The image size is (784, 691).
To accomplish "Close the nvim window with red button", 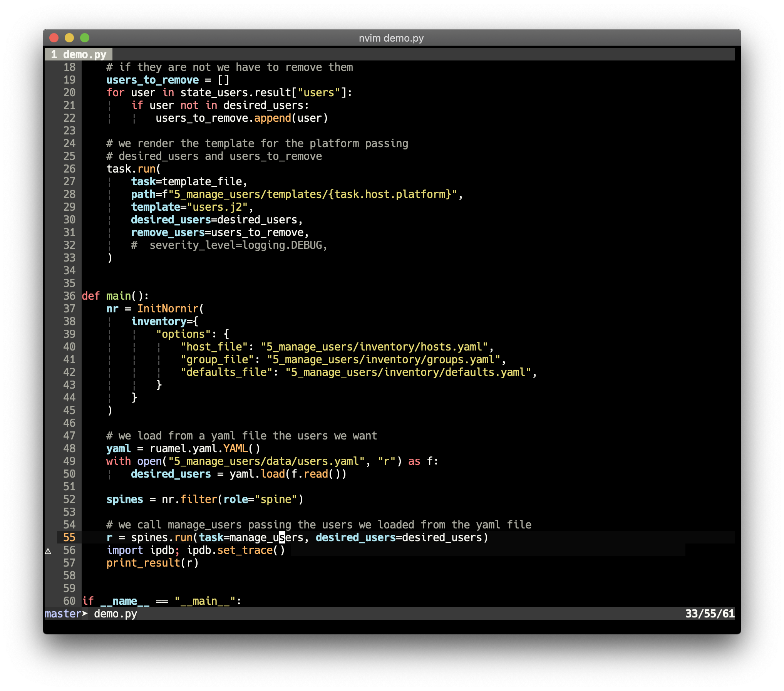I will [x=54, y=38].
